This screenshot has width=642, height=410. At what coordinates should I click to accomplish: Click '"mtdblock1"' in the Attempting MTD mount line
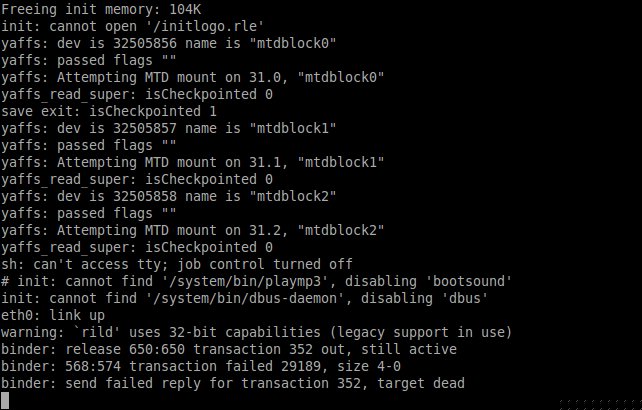tap(341, 162)
